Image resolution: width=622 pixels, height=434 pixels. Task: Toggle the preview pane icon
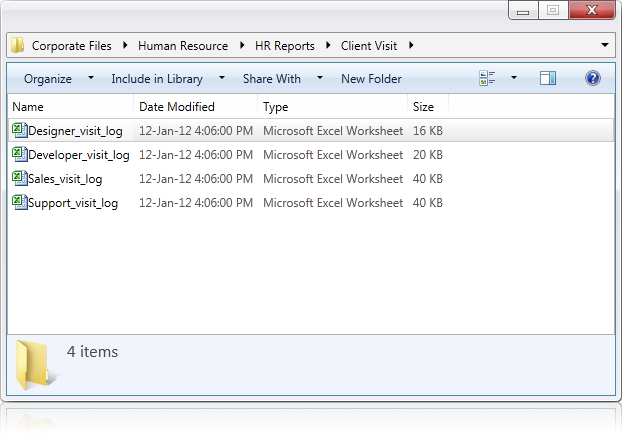(x=548, y=78)
